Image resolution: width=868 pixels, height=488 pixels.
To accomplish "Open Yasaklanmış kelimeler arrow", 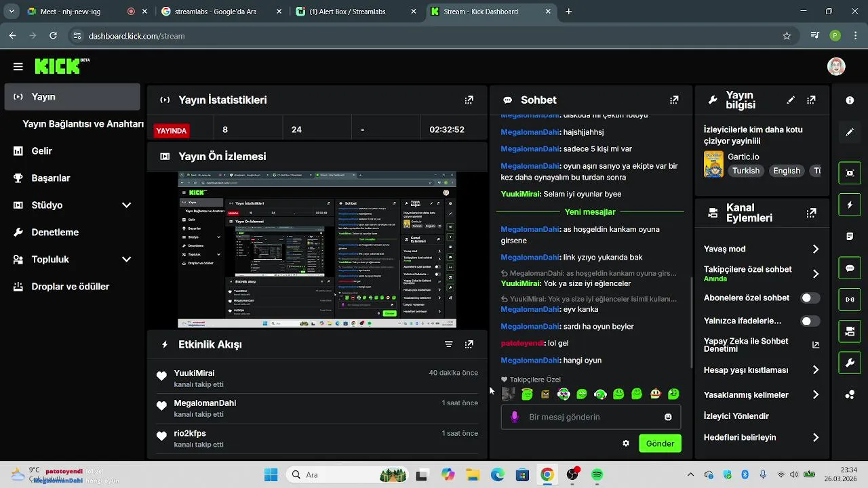I will (x=816, y=394).
